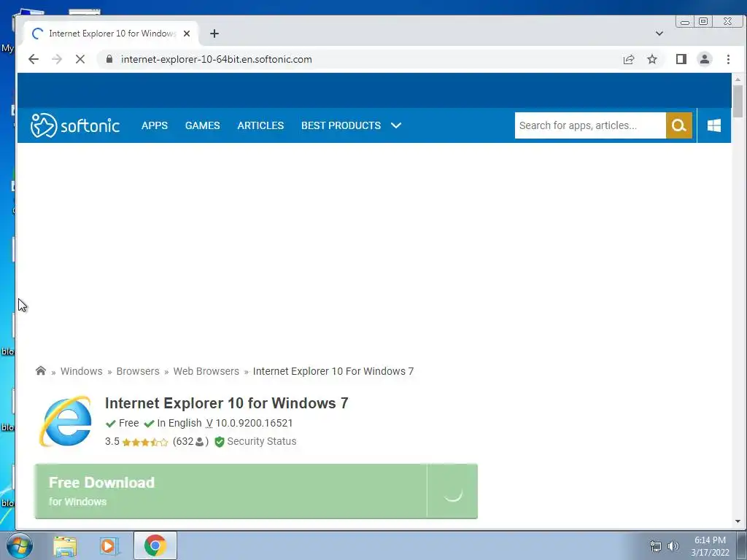Viewport: 747px width, 560px height.
Task: Open the Windows breadcrumb link
Action: pos(82,371)
